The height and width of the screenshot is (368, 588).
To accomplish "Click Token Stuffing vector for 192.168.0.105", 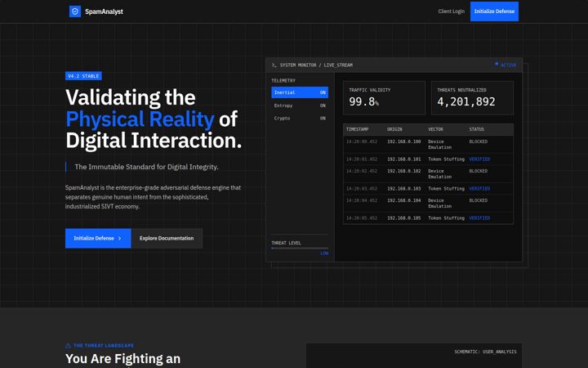I will (x=446, y=218).
